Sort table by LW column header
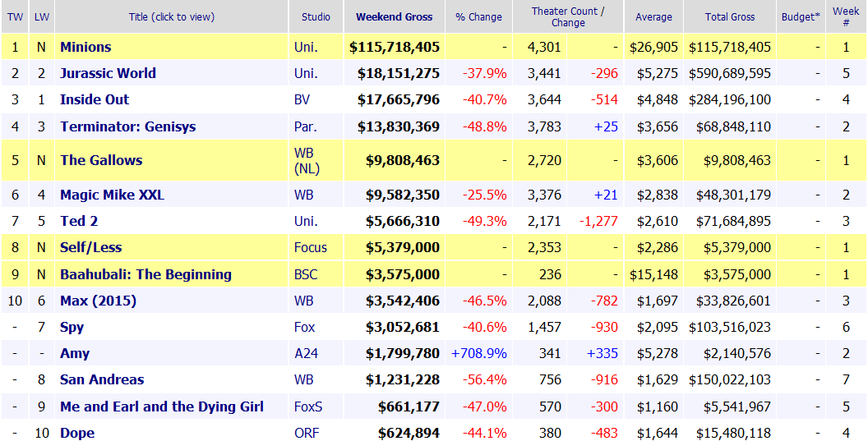The height and width of the screenshot is (441, 868). point(42,17)
